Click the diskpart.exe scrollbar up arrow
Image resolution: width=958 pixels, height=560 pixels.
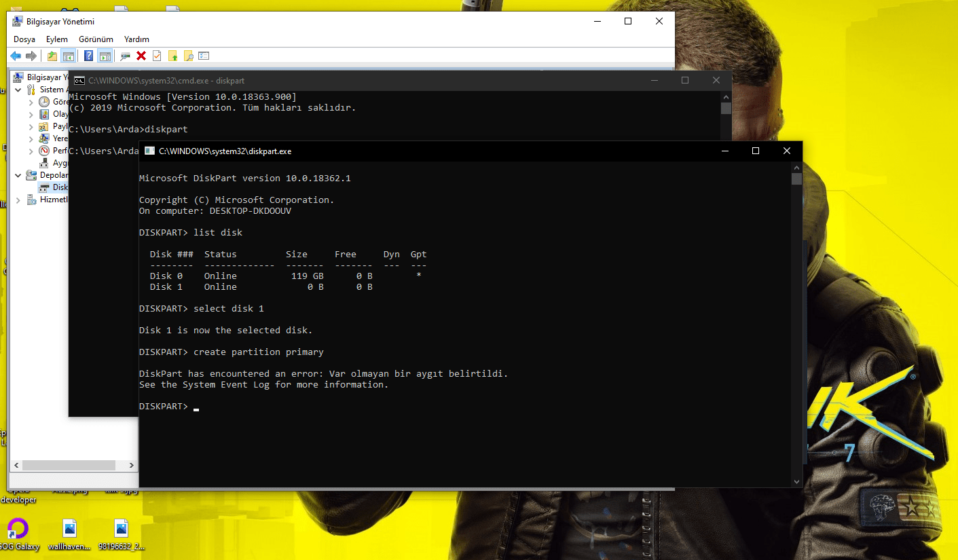pos(796,167)
